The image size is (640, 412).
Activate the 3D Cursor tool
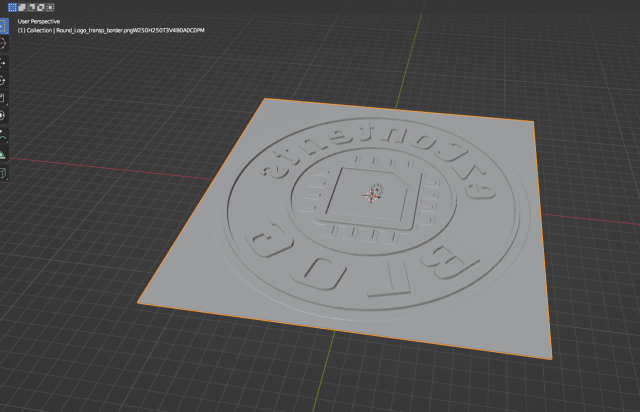click(3, 44)
